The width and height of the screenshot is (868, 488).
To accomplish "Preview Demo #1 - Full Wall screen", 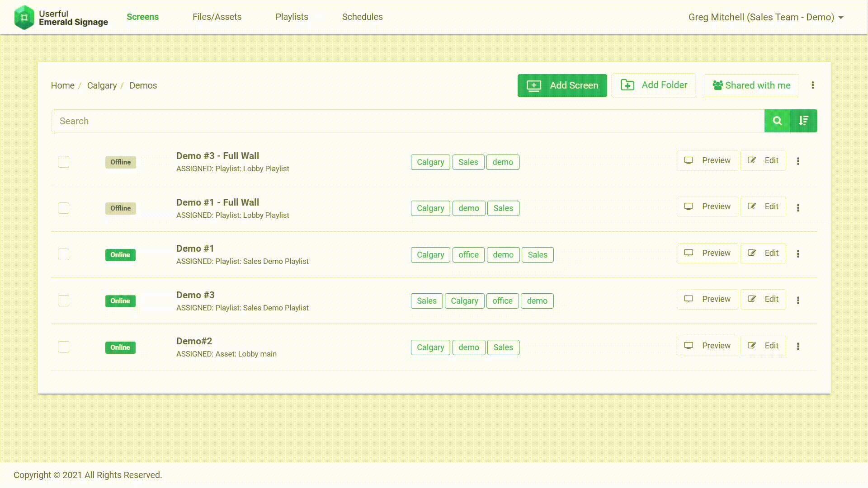I will (707, 206).
